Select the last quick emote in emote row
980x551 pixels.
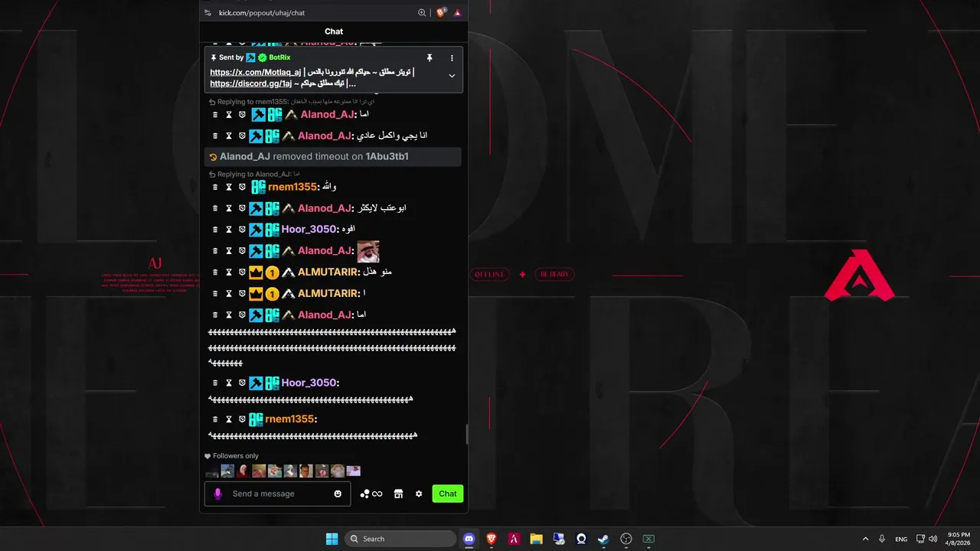[353, 471]
